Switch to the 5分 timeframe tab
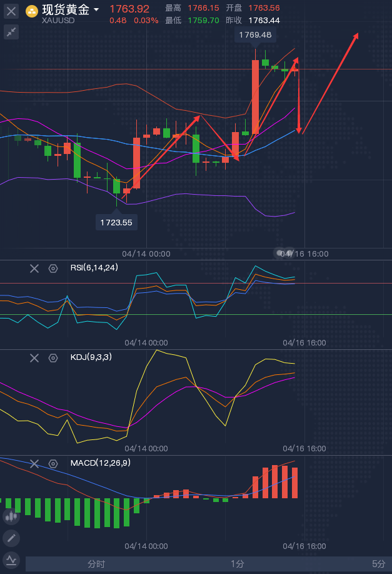This screenshot has height=574, width=392. pos(379,564)
